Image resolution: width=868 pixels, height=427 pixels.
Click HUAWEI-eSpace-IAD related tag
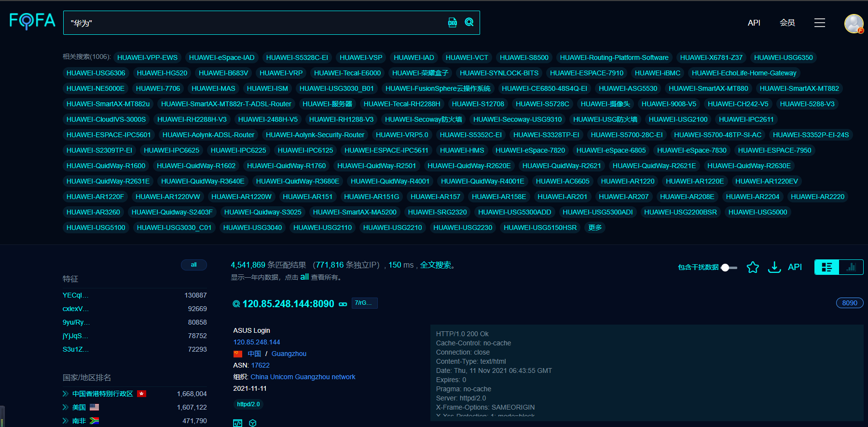point(221,57)
